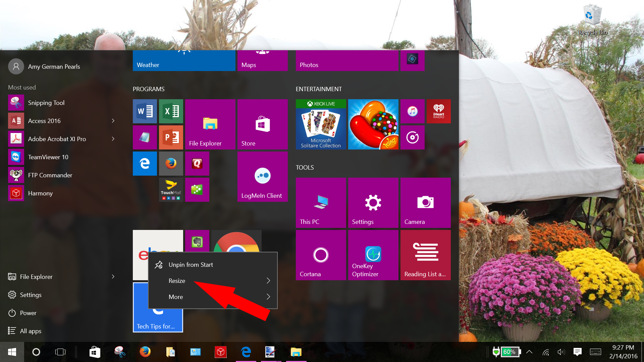Screen dimensions: 644x362
Task: Open the Weather tile
Action: [184, 60]
